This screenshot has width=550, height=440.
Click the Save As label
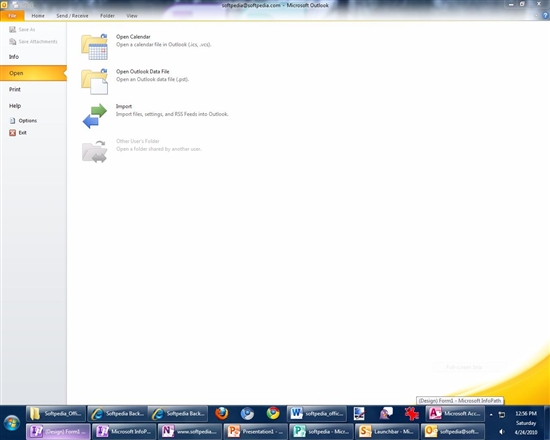(x=27, y=29)
